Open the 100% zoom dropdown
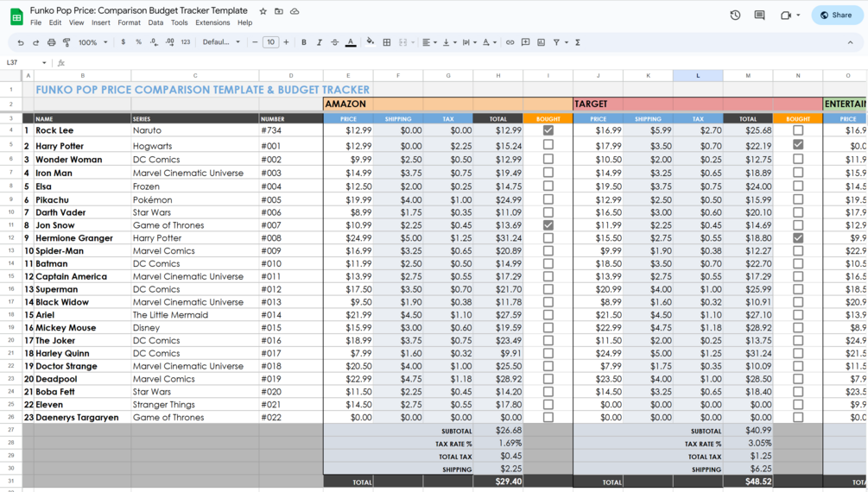The image size is (868, 492). [x=92, y=42]
